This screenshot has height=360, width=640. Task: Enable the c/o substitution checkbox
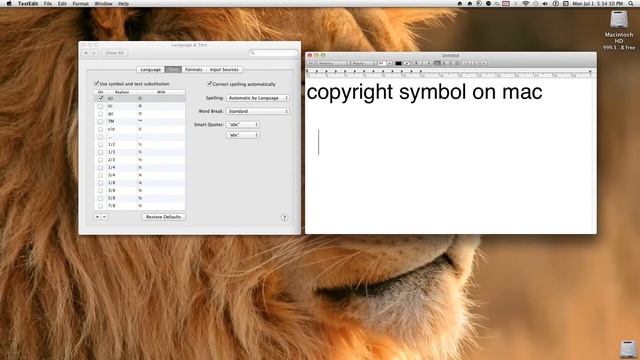[100, 129]
